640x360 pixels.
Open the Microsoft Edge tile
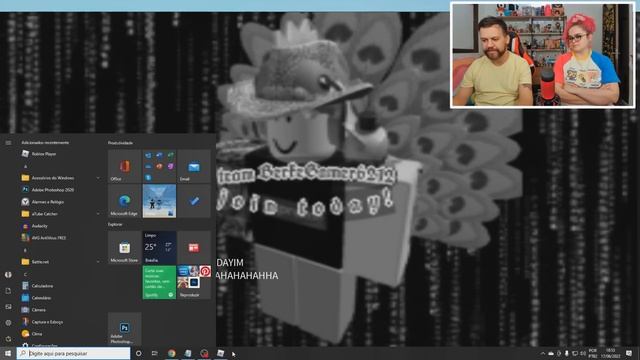pos(124,201)
